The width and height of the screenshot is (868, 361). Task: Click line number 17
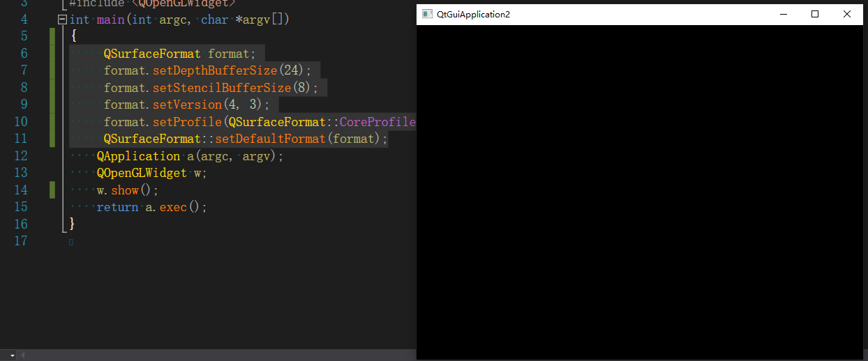(21, 241)
